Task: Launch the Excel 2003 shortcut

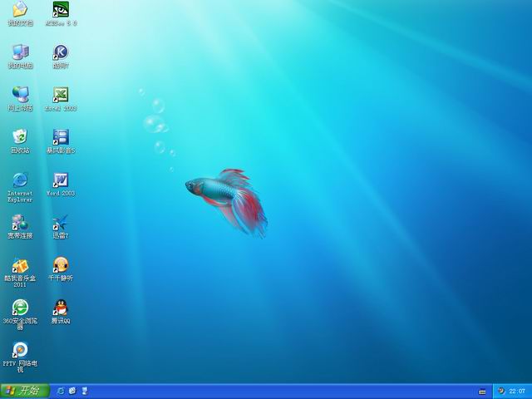Action: point(61,95)
